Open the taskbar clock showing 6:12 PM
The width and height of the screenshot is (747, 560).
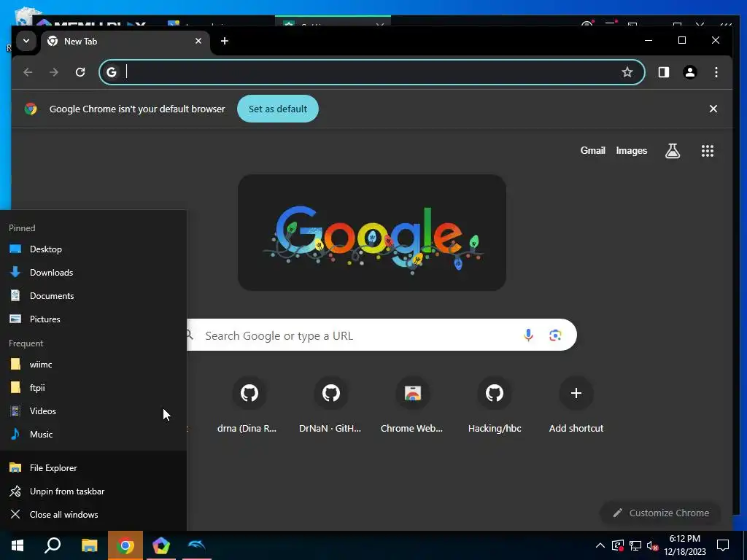[684, 545]
